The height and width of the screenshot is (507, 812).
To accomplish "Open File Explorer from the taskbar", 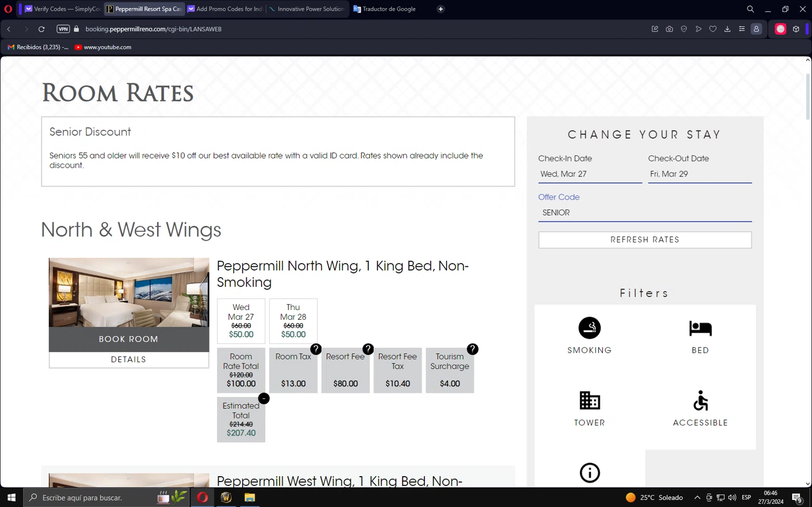I will (x=250, y=497).
